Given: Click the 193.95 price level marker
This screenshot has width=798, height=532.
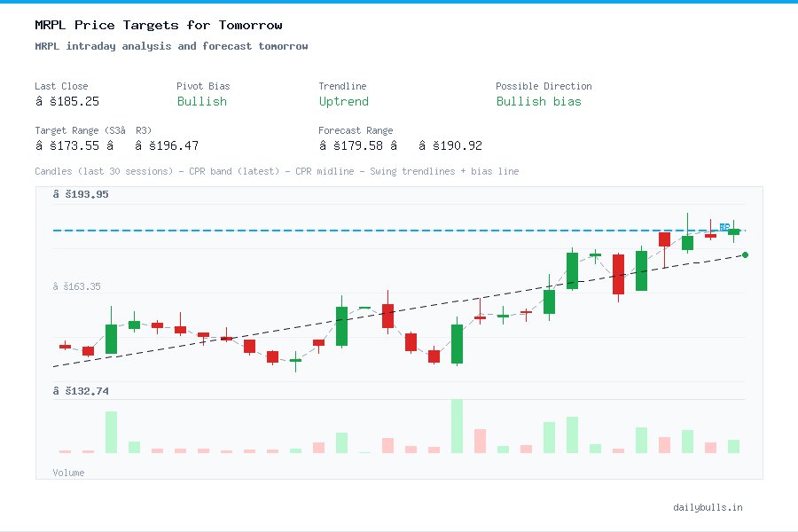Looking at the screenshot, I should tap(82, 193).
